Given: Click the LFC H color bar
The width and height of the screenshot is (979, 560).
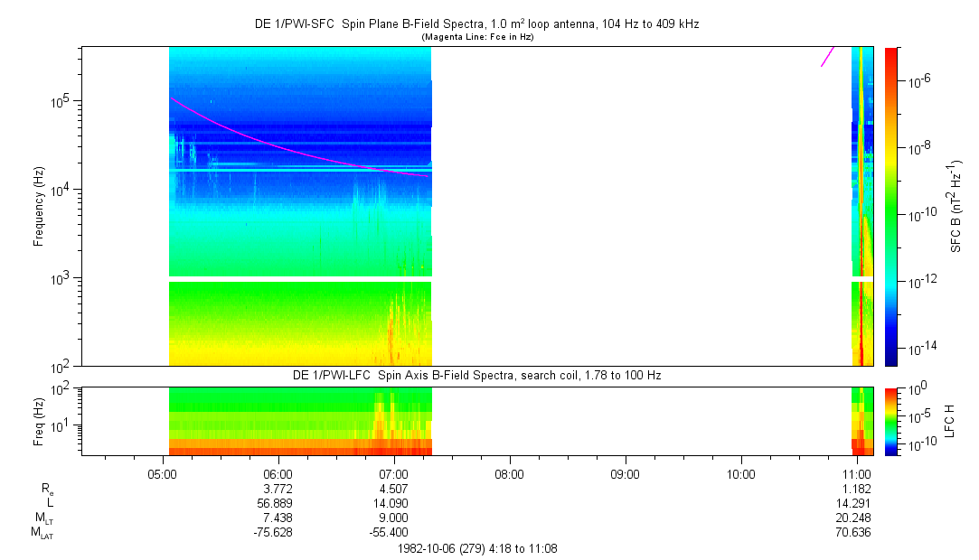Looking at the screenshot, I should (x=891, y=420).
